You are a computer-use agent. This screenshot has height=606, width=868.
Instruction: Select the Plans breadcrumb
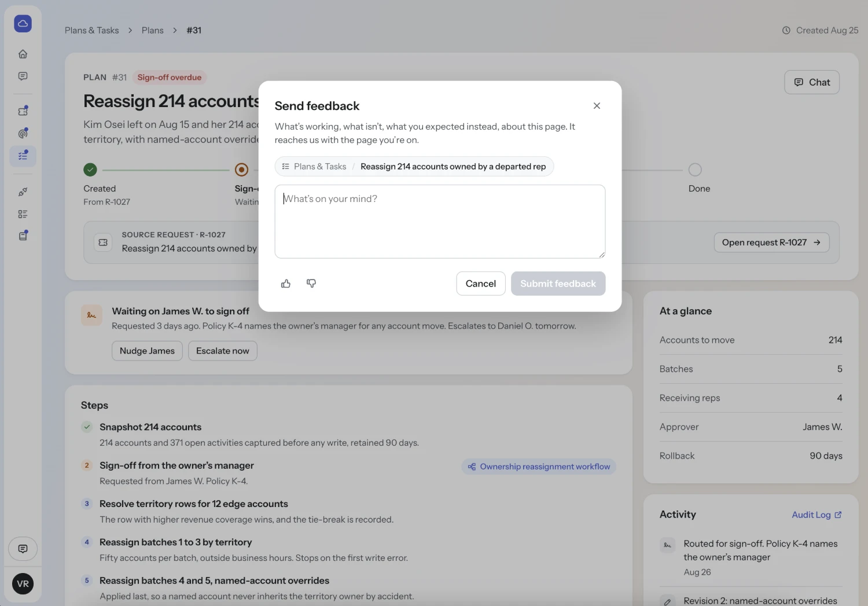[x=153, y=30]
